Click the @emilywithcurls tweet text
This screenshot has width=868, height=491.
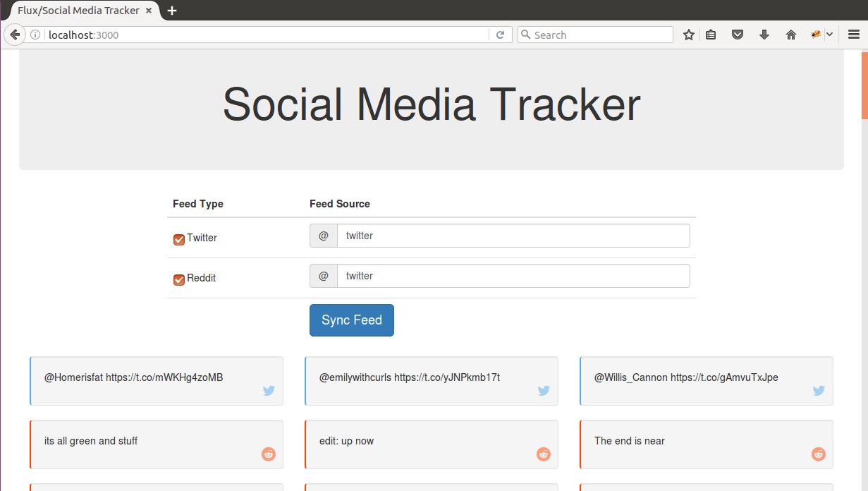[x=410, y=377]
